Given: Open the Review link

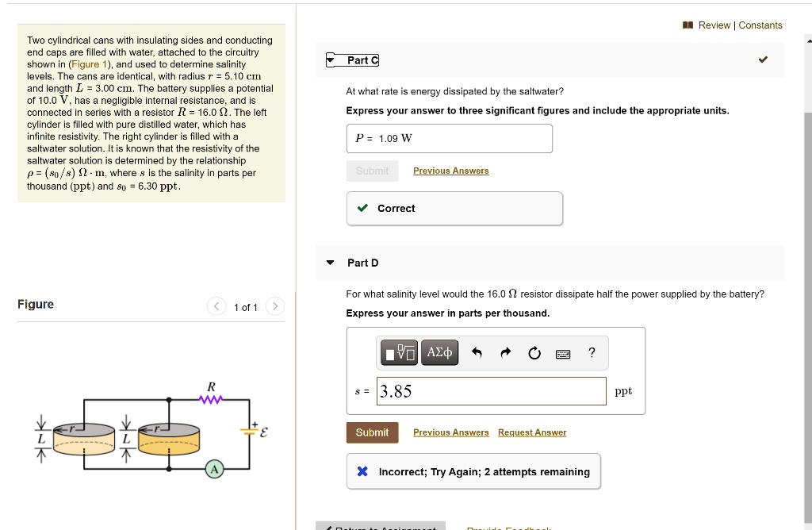Looking at the screenshot, I should tap(714, 25).
